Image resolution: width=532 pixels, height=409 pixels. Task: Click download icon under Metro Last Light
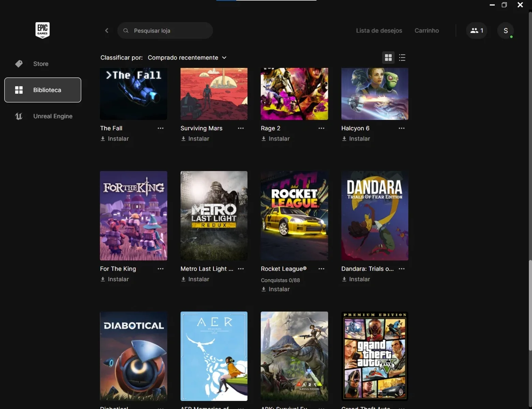coord(183,279)
